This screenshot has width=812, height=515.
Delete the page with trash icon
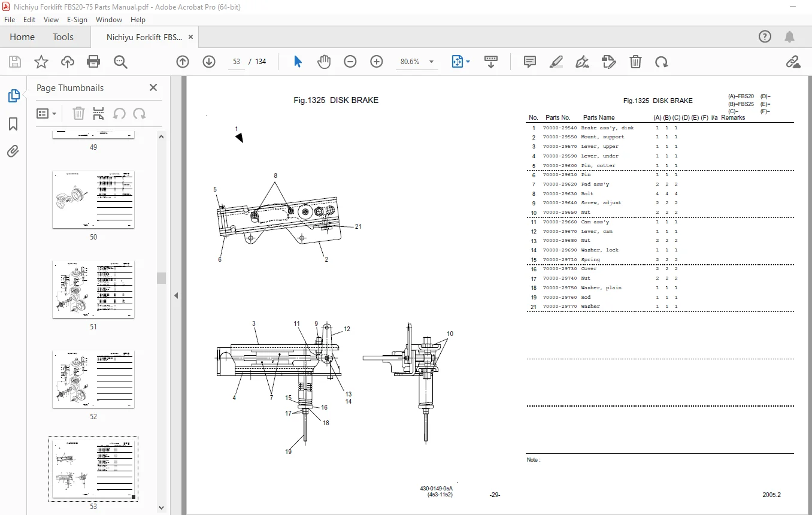(x=635, y=62)
